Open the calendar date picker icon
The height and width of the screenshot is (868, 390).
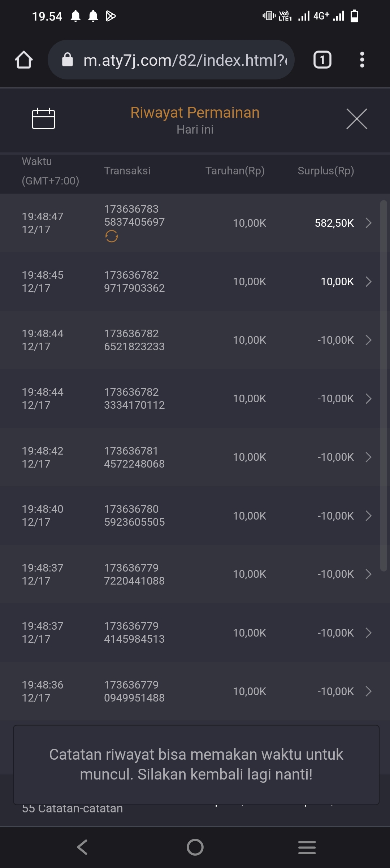click(x=43, y=118)
